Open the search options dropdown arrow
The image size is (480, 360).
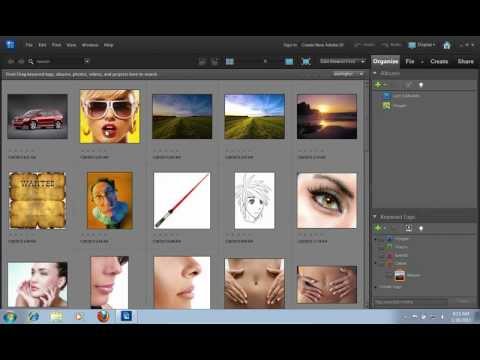(87, 61)
